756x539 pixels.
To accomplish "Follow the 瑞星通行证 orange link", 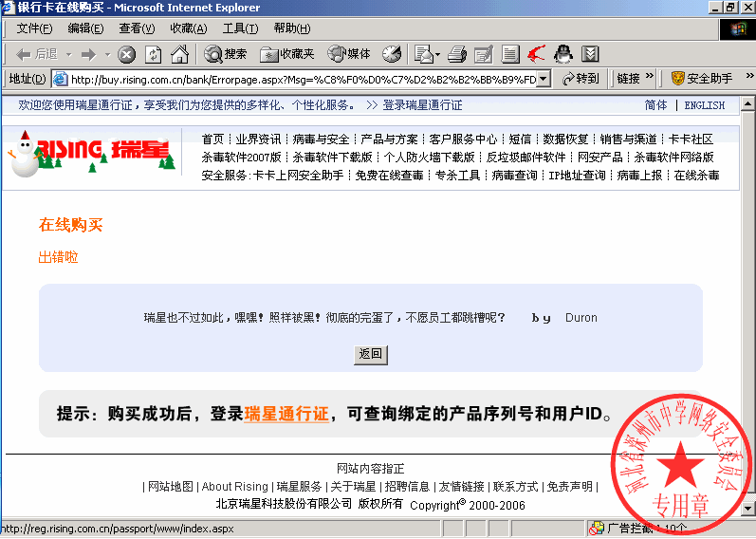I will pos(286,414).
